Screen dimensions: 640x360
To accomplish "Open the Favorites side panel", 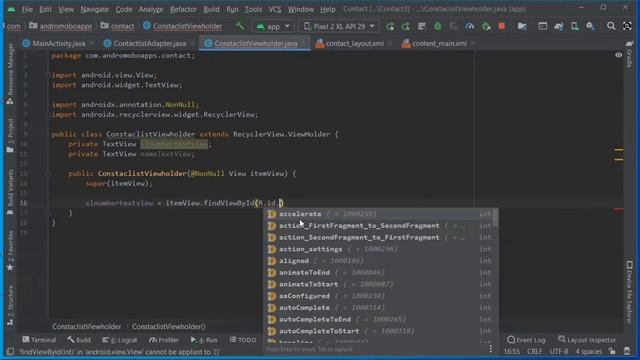I will point(10,250).
